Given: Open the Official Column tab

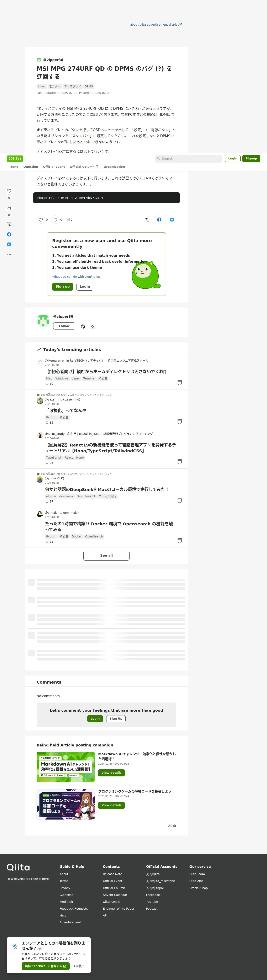Looking at the screenshot, I should (84, 167).
